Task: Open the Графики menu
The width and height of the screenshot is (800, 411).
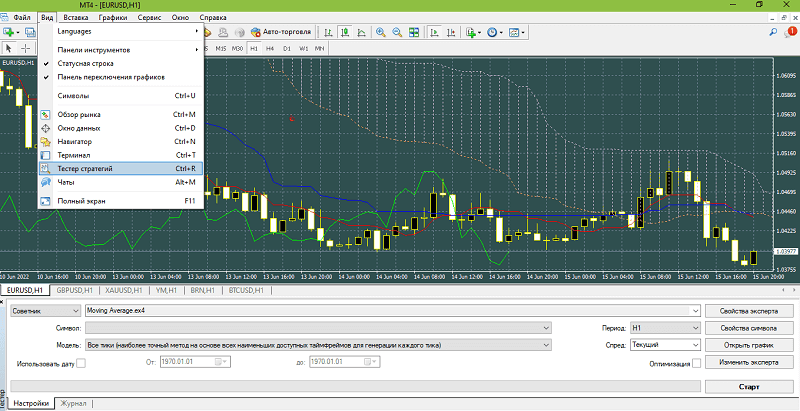Action: [x=113, y=17]
